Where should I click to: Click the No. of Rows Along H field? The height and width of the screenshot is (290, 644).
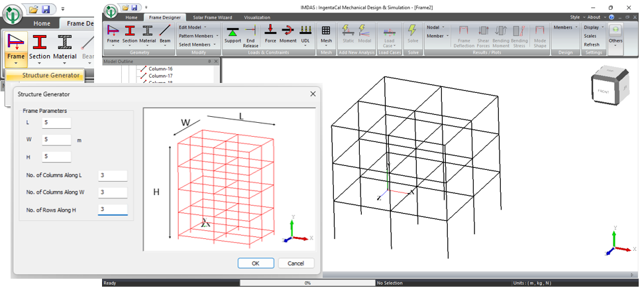112,210
